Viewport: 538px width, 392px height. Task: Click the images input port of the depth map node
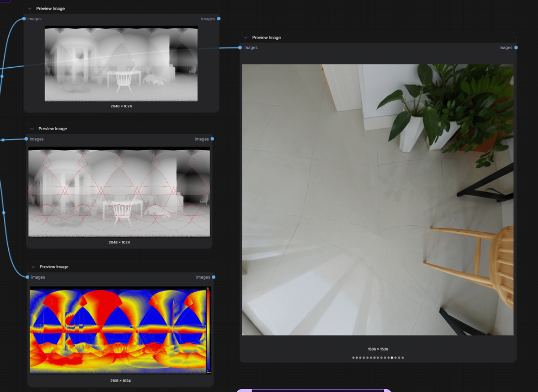(x=24, y=19)
